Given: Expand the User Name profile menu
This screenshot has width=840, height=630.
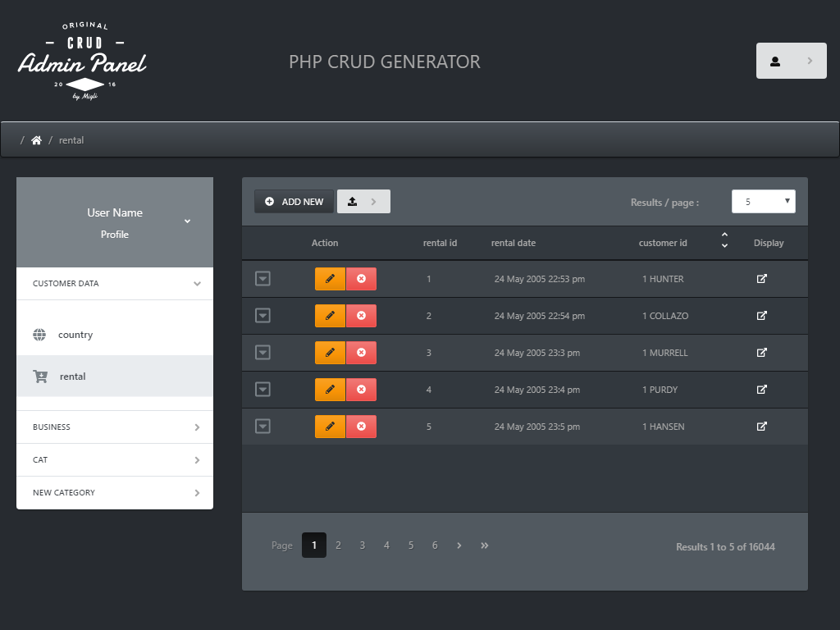Looking at the screenshot, I should pyautogui.click(x=187, y=221).
